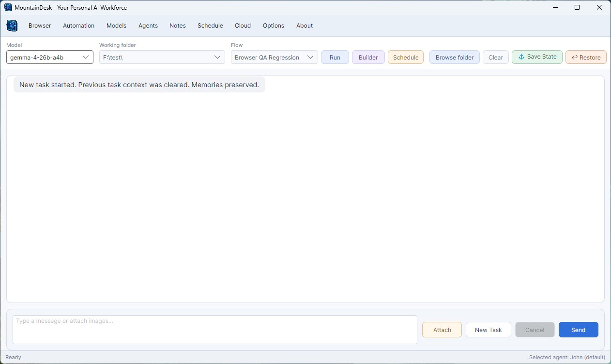
Task: Click the app icon in the title bar
Action: pyautogui.click(x=8, y=7)
